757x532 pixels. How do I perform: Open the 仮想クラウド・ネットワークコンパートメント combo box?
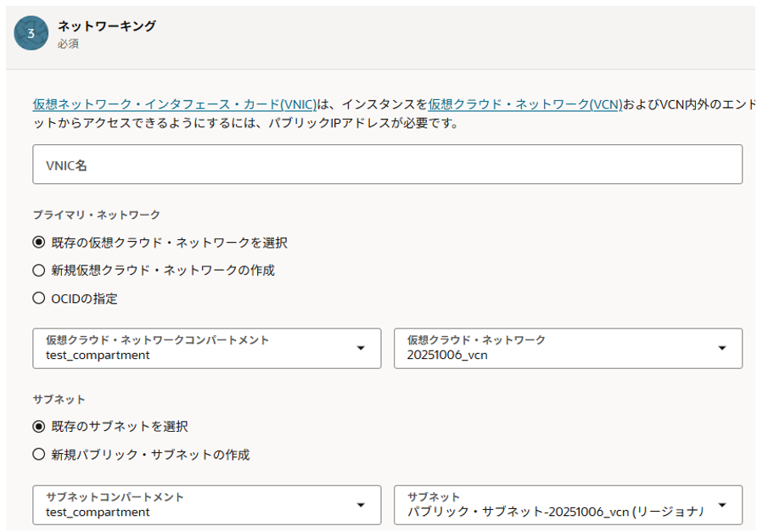(195, 348)
